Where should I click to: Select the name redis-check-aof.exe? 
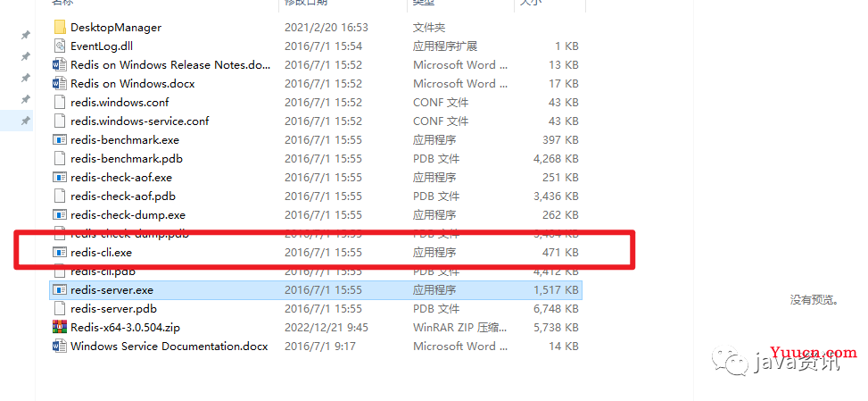(122, 177)
